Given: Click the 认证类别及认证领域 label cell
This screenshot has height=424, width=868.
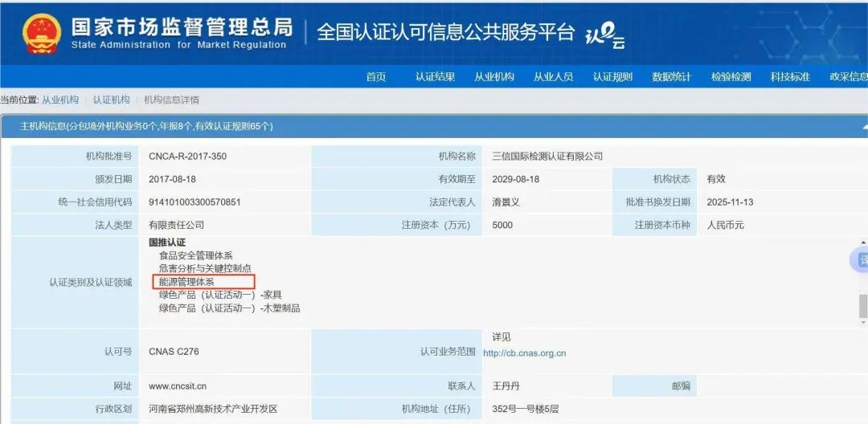Looking at the screenshot, I should (75, 283).
